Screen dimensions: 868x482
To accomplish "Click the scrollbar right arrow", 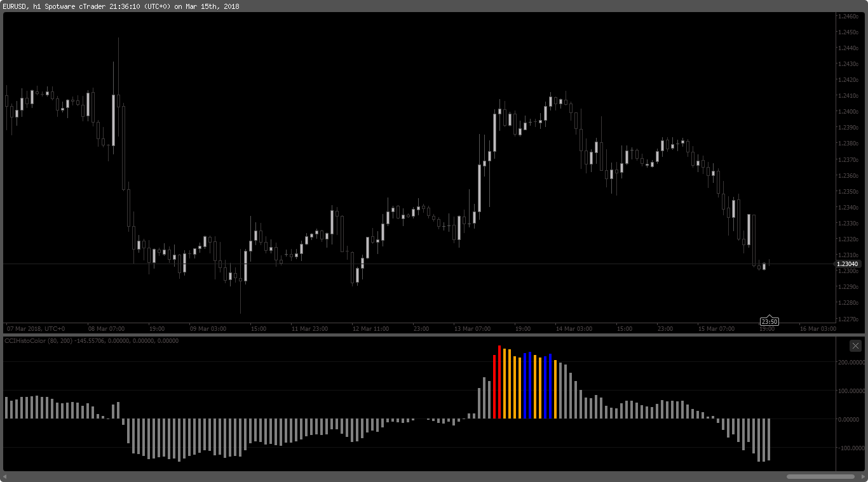I will [x=862, y=476].
